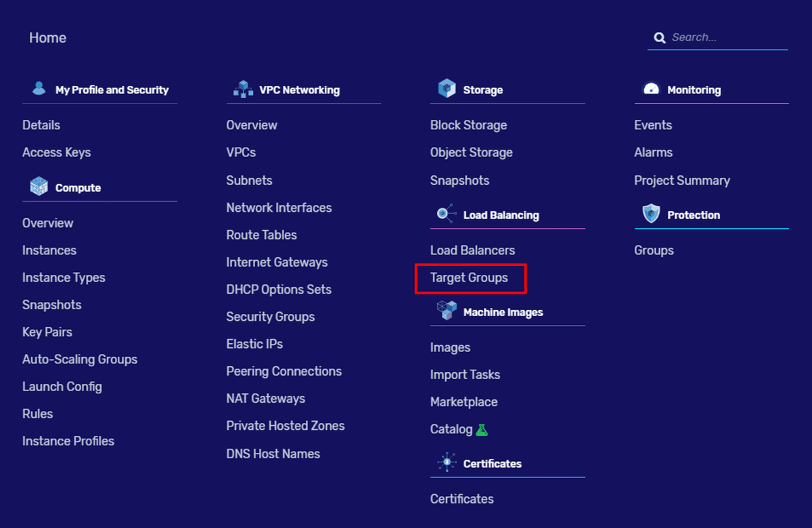Open the Instances page
The height and width of the screenshot is (528, 812).
[x=49, y=250]
